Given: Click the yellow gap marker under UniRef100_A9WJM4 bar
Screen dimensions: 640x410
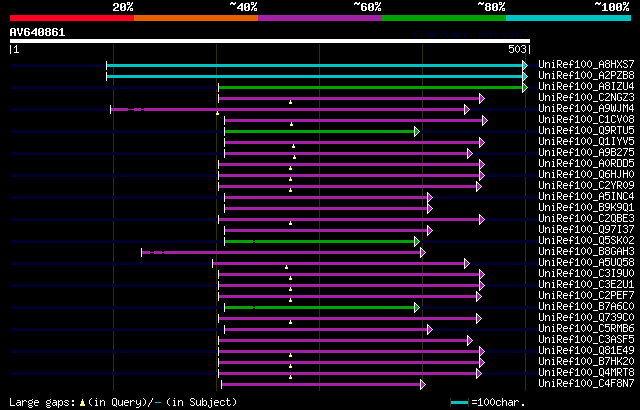Looking at the screenshot, I should tap(218, 113).
